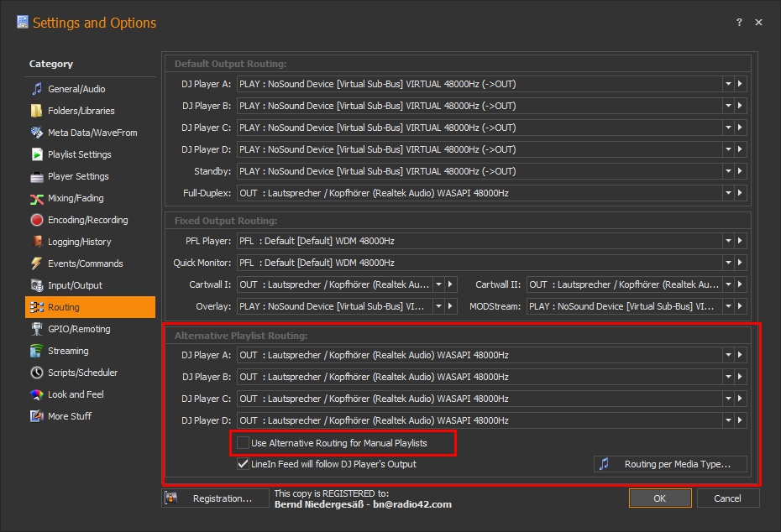Select the General/Audio category

pos(90,89)
